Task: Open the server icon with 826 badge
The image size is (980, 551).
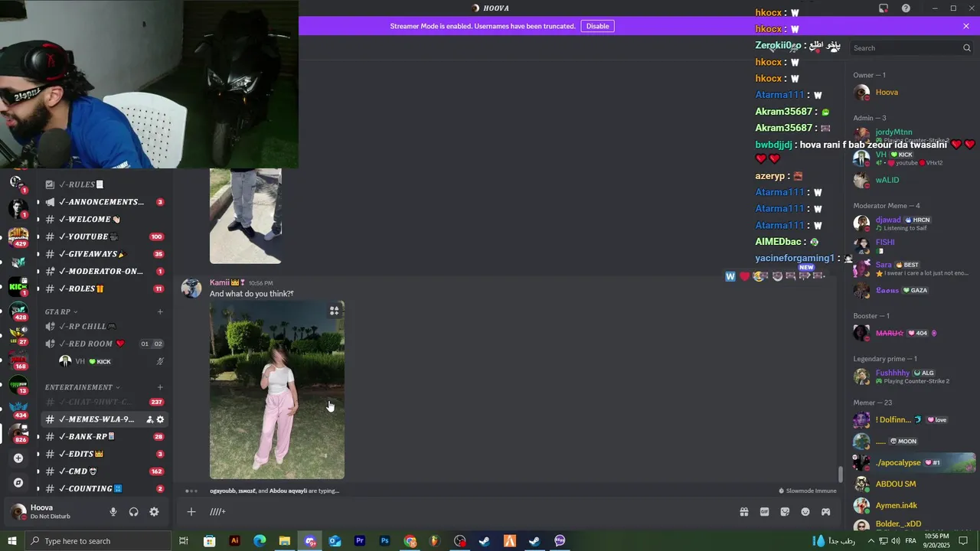Action: coord(18,432)
